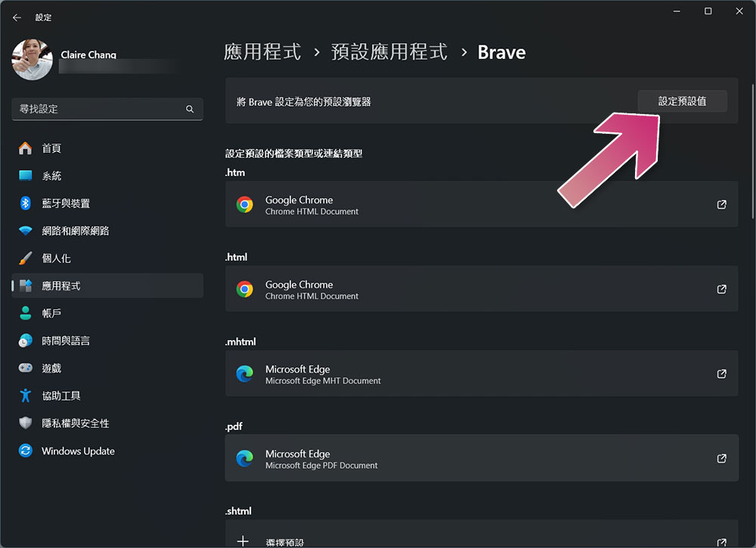Click the plus icon under .shtml
Viewport: 756px width, 548px height.
click(x=243, y=541)
